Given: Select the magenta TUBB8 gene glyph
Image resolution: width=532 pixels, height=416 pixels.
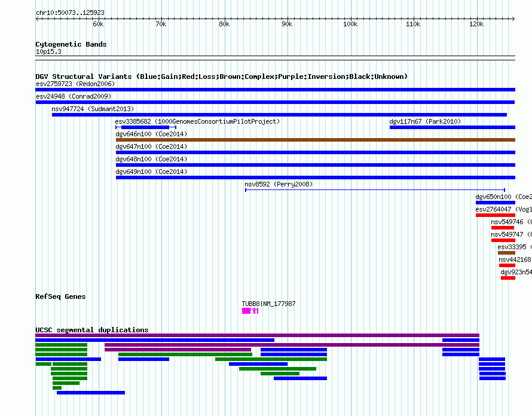Looking at the screenshot, I should (250, 311).
